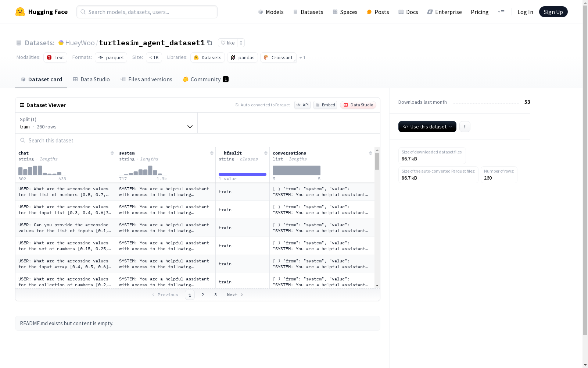
Task: Click the table's vertical scrollbar thumb
Action: pos(377,161)
